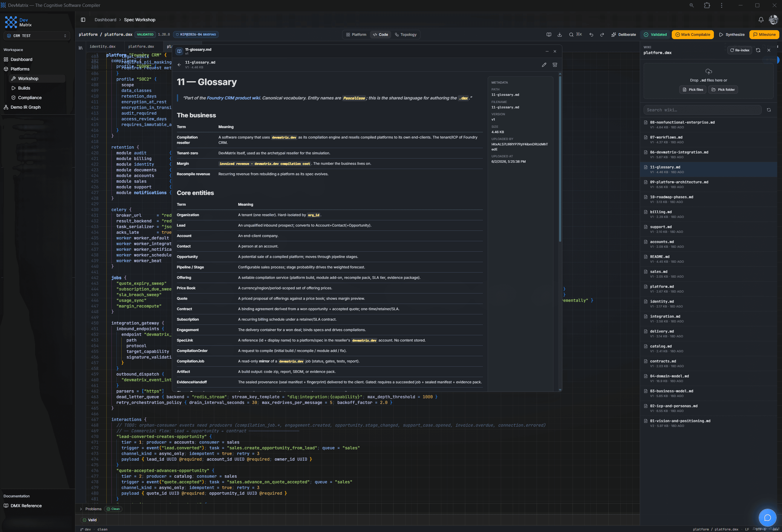The height and width of the screenshot is (532, 782).
Task: Switch to Platform view
Action: tap(356, 35)
